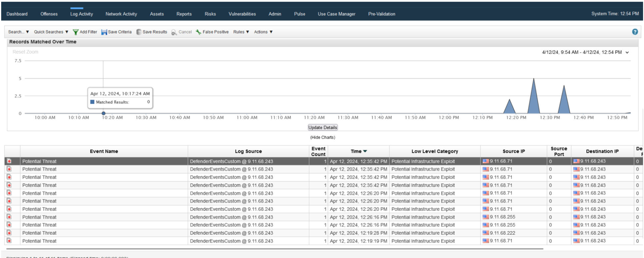Open the Network Activity tab

tap(121, 14)
